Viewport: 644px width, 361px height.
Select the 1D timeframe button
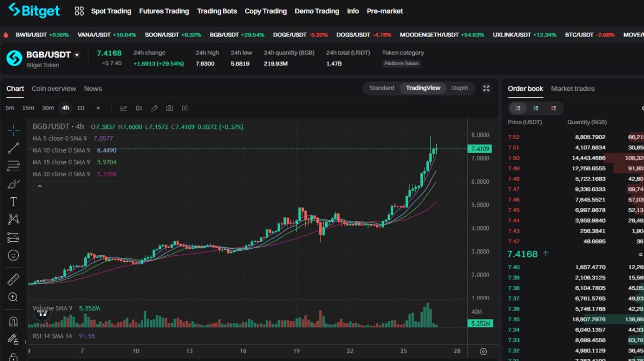[80, 108]
